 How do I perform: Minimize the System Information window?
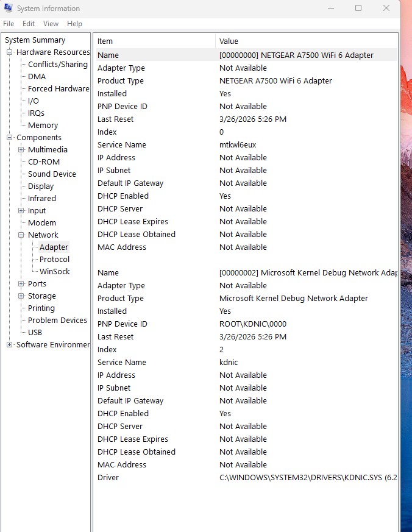[x=331, y=8]
